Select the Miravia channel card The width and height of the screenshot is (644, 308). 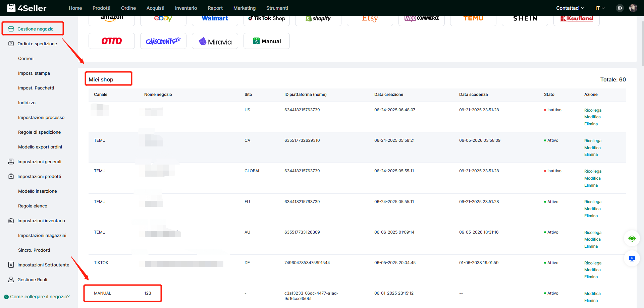(215, 41)
